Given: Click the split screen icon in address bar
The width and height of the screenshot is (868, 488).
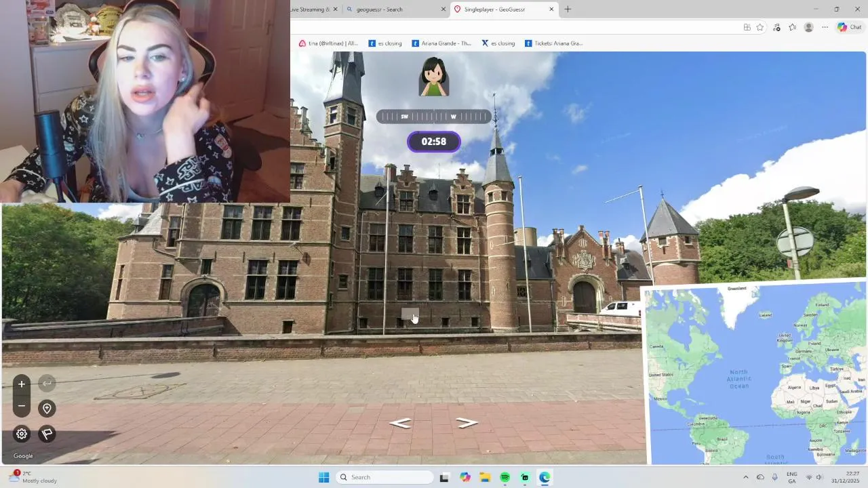Looking at the screenshot, I should pyautogui.click(x=747, y=27).
